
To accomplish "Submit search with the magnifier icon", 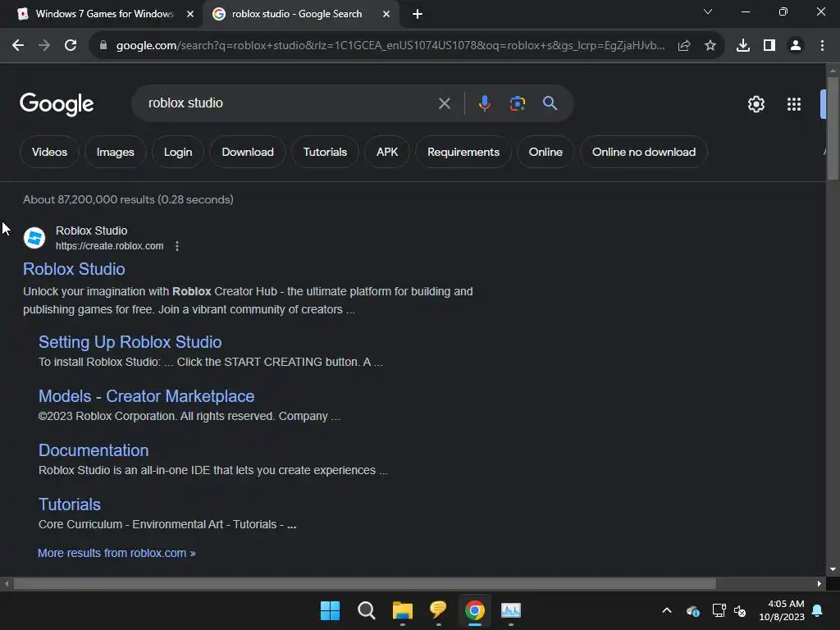I will (x=550, y=103).
